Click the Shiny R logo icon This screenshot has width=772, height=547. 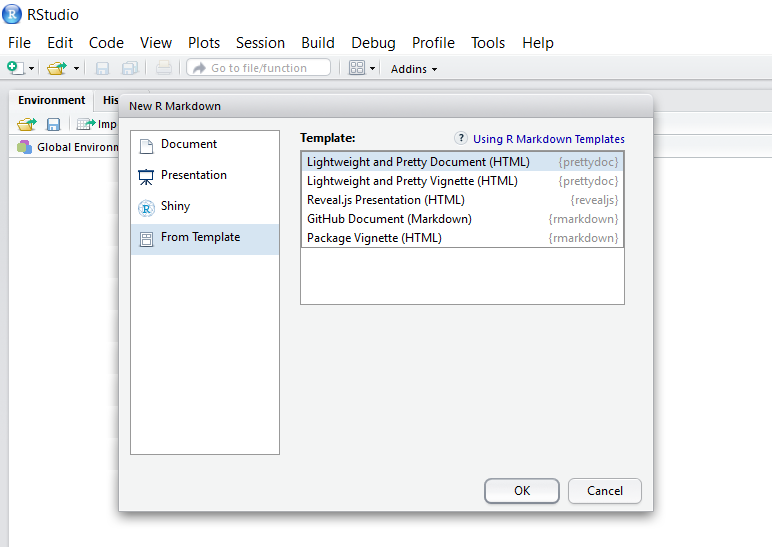coord(146,208)
